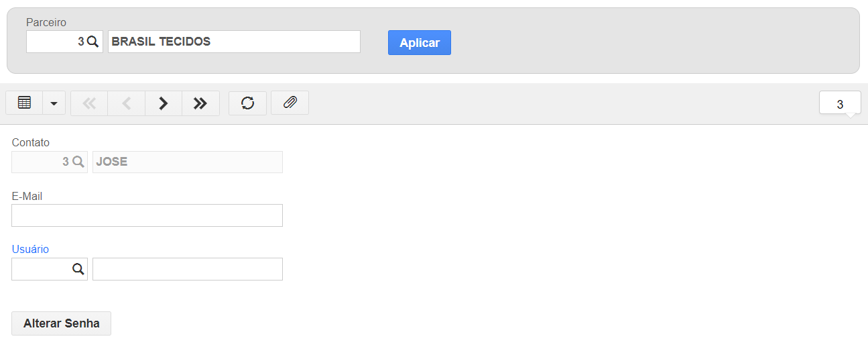
Task: Search Parceiro with the magnifier icon
Action: pos(93,42)
